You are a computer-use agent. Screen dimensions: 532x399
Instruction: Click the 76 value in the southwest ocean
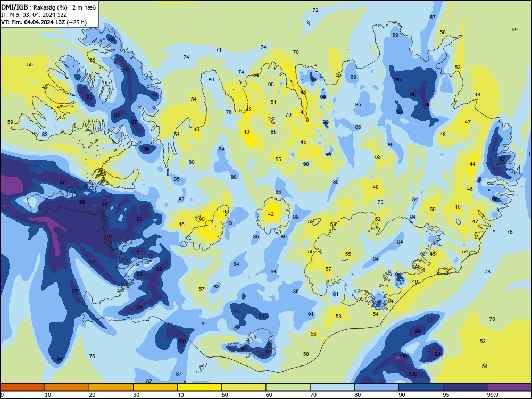(92, 356)
